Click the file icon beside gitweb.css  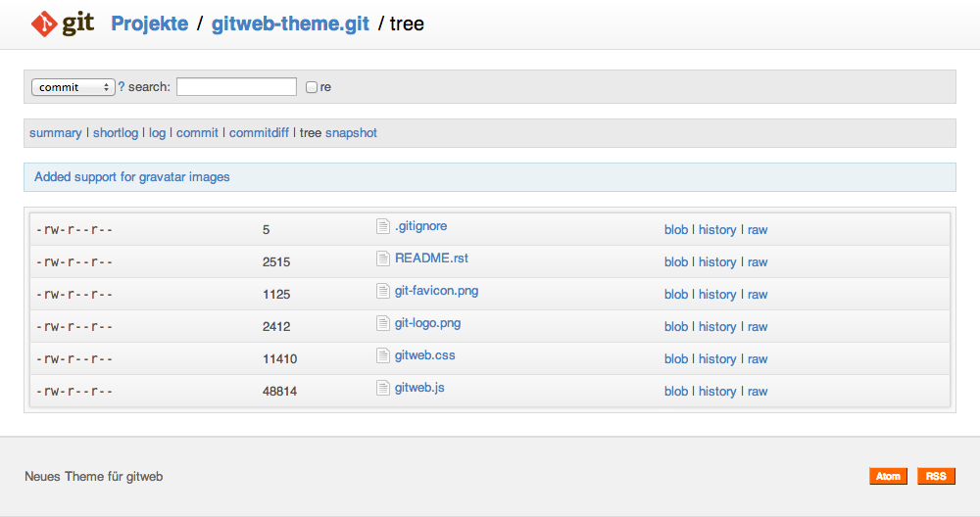pyautogui.click(x=383, y=355)
